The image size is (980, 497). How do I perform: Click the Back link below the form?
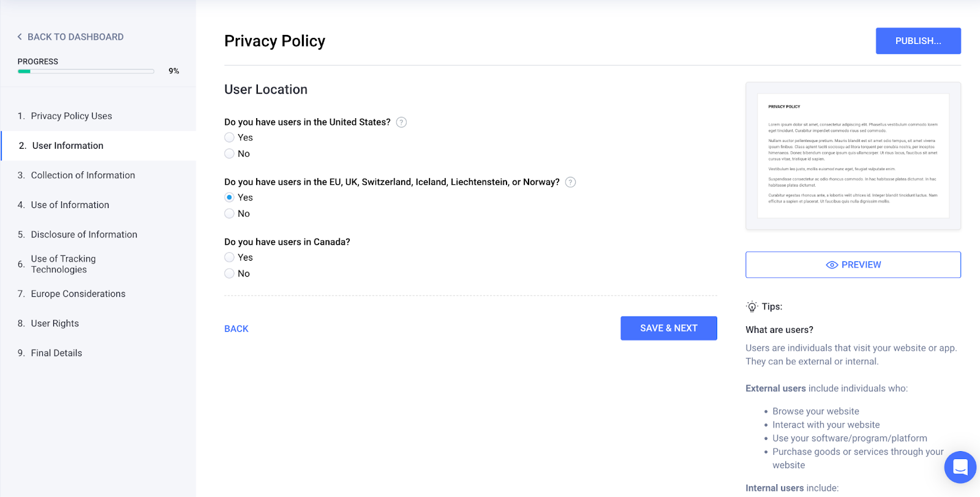click(236, 329)
